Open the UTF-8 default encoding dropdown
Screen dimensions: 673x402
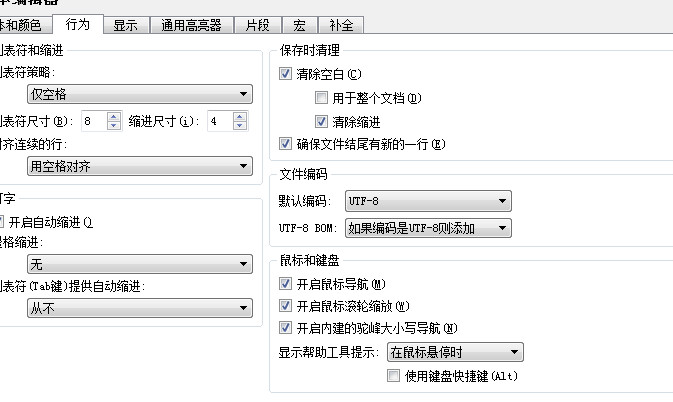(427, 201)
